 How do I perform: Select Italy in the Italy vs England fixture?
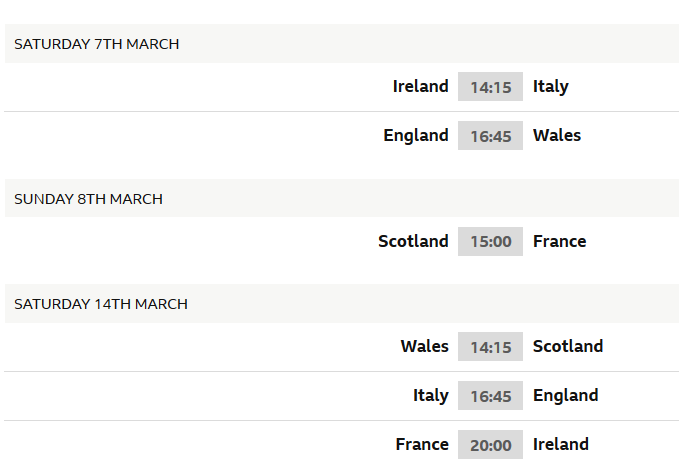[431, 396]
